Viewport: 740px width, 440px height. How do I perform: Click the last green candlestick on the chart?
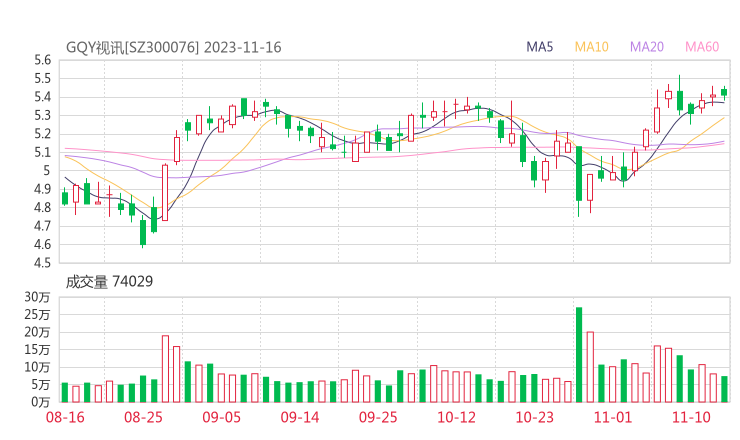724,93
